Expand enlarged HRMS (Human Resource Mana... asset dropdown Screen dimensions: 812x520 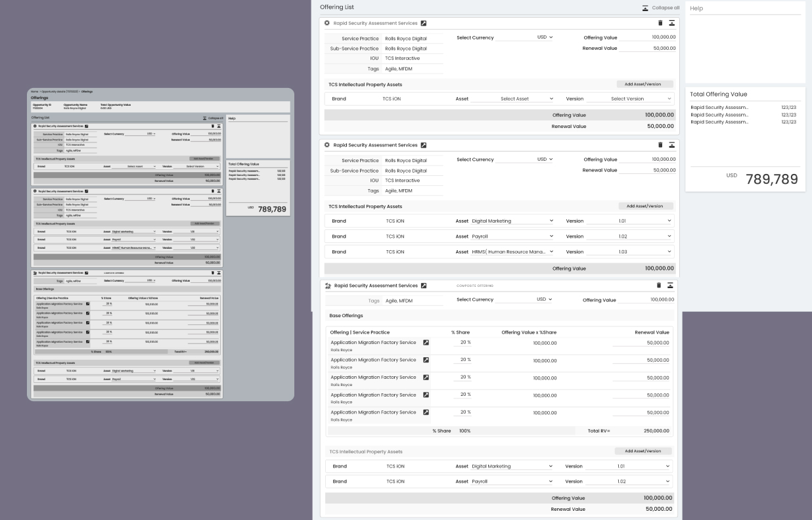(512, 252)
